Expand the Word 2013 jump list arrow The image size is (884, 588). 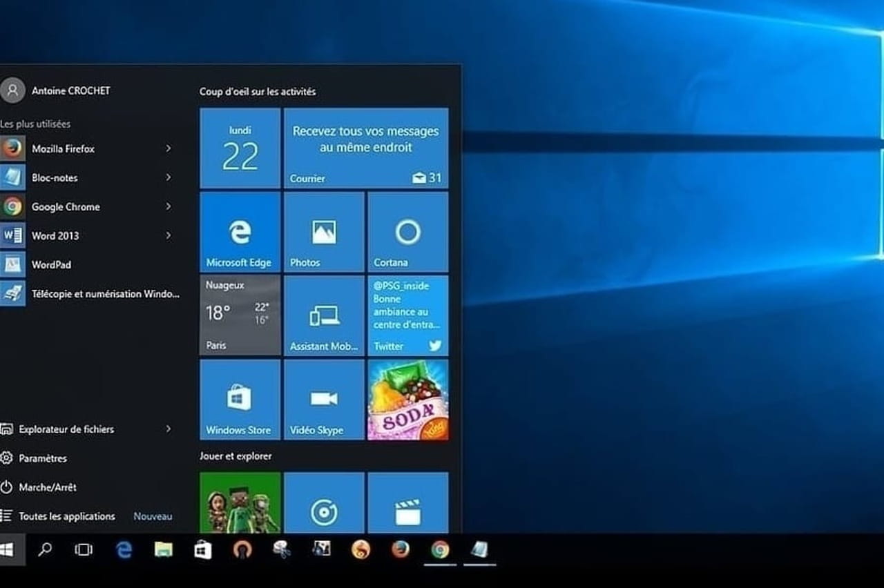tap(168, 235)
